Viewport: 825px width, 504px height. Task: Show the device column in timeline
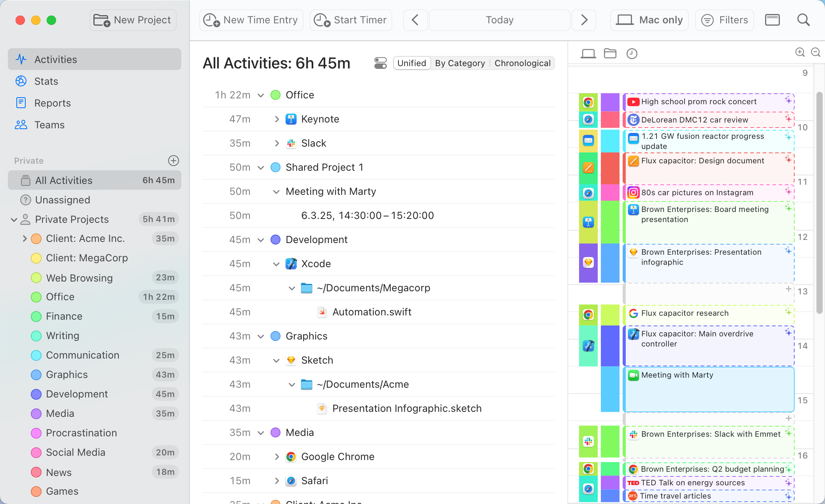pos(588,53)
